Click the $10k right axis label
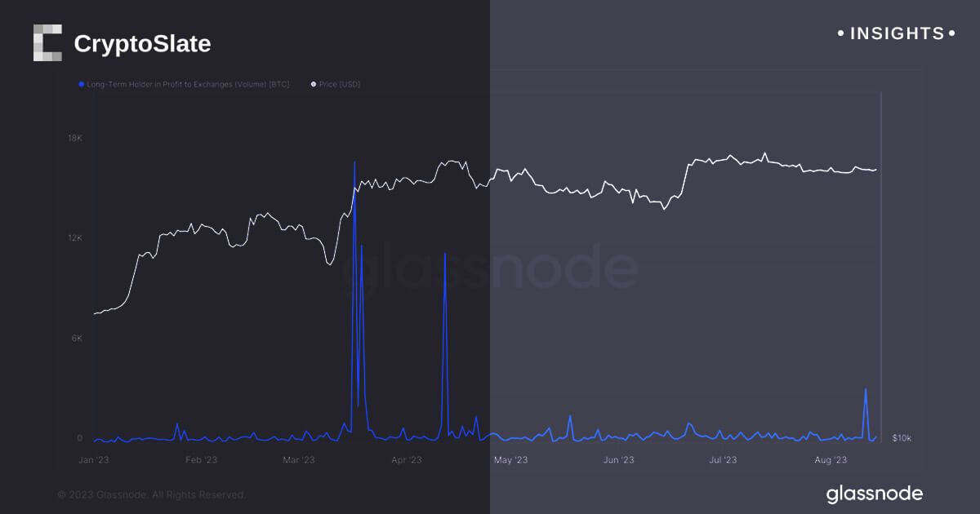The width and height of the screenshot is (980, 514). (902, 438)
